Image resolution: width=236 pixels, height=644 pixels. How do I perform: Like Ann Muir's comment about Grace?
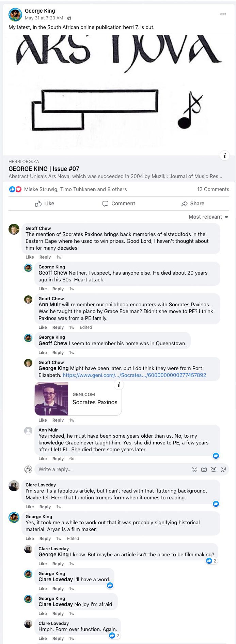43,459
